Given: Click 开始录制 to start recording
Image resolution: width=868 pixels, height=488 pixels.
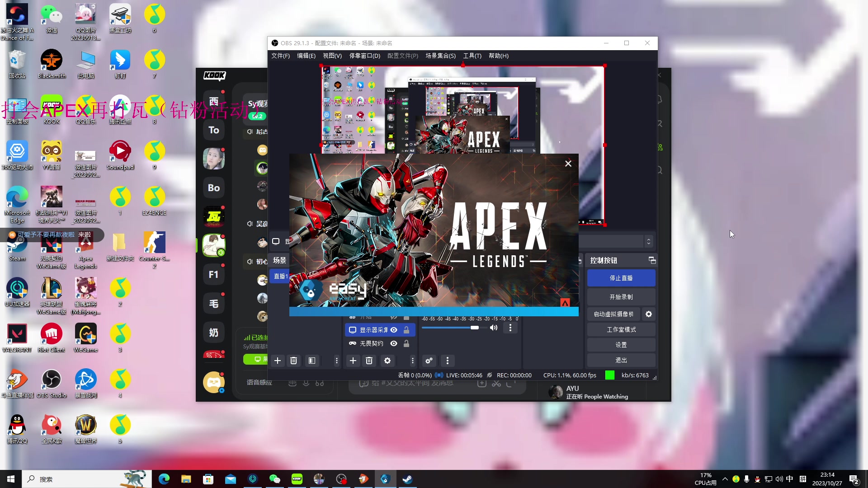Looking at the screenshot, I should pos(621,297).
